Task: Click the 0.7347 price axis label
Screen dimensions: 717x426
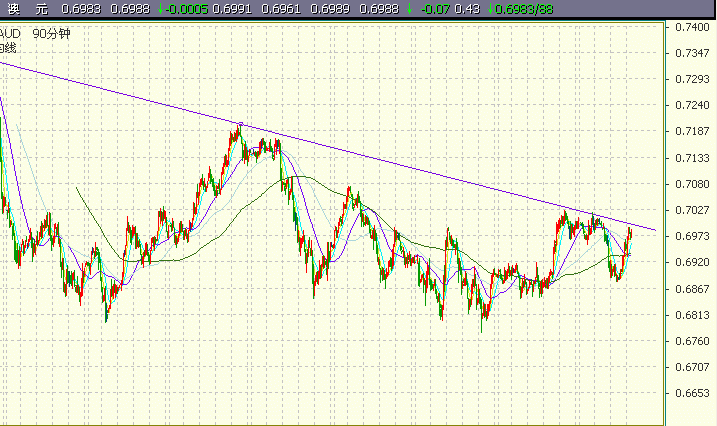Action: 692,53
